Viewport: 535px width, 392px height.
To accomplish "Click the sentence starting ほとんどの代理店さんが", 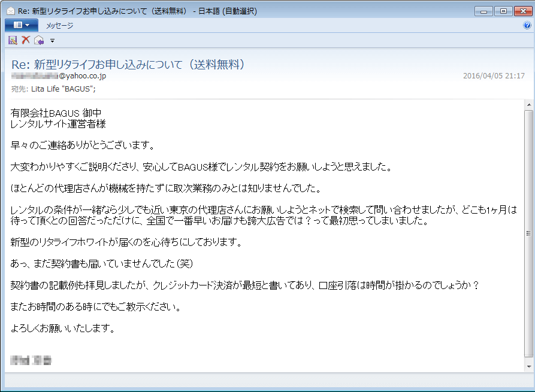I will click(166, 188).
